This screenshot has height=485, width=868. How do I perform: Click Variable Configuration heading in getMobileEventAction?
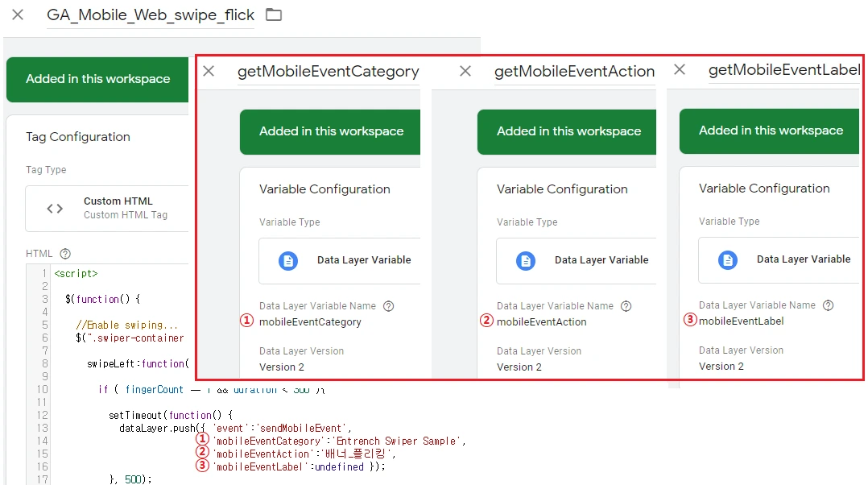(562, 189)
